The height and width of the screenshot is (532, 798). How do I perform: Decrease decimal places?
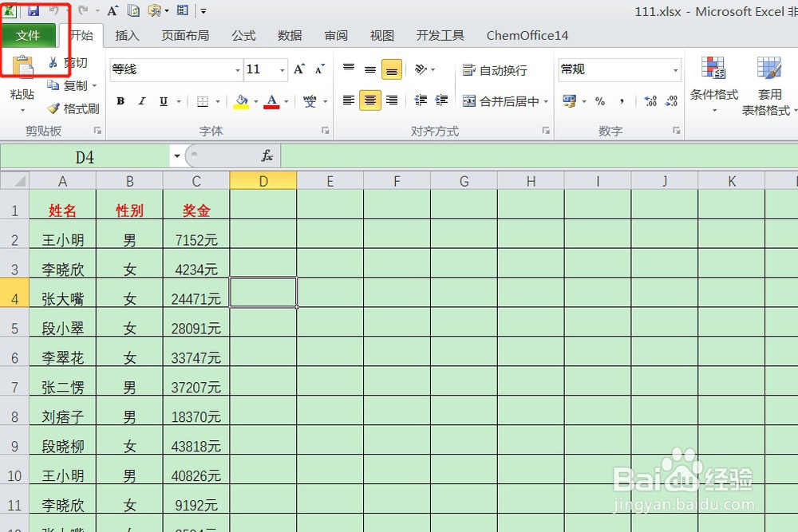tap(671, 101)
